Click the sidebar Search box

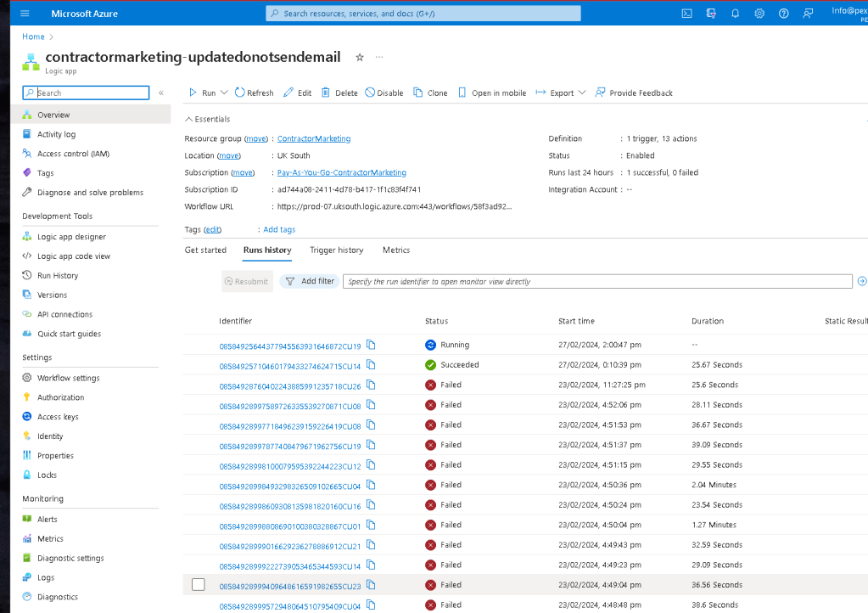pyautogui.click(x=86, y=93)
